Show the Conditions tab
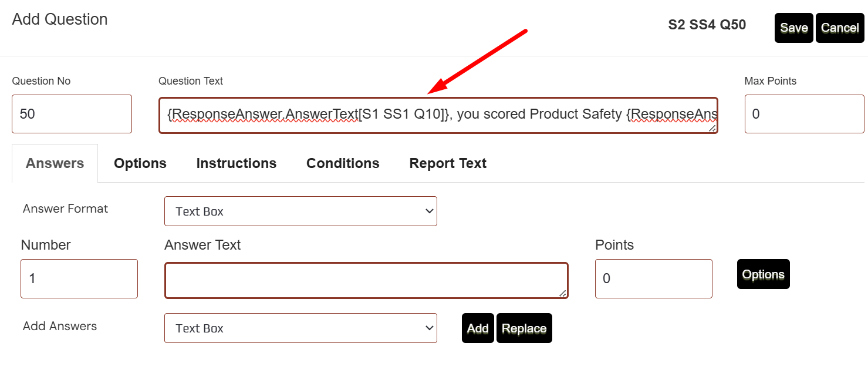The height and width of the screenshot is (373, 868). [343, 163]
